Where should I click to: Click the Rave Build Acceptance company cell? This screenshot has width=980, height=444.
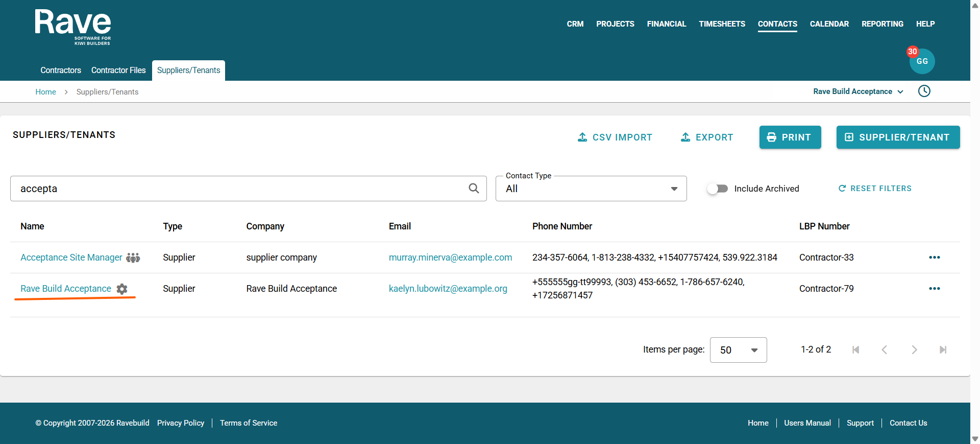click(x=291, y=289)
